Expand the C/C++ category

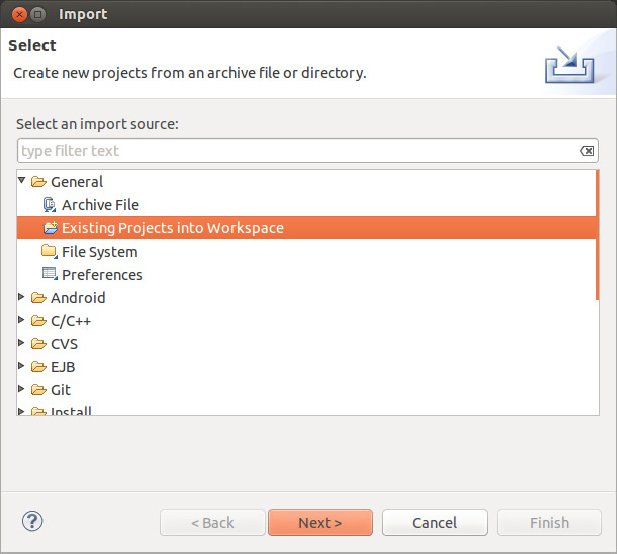click(23, 321)
